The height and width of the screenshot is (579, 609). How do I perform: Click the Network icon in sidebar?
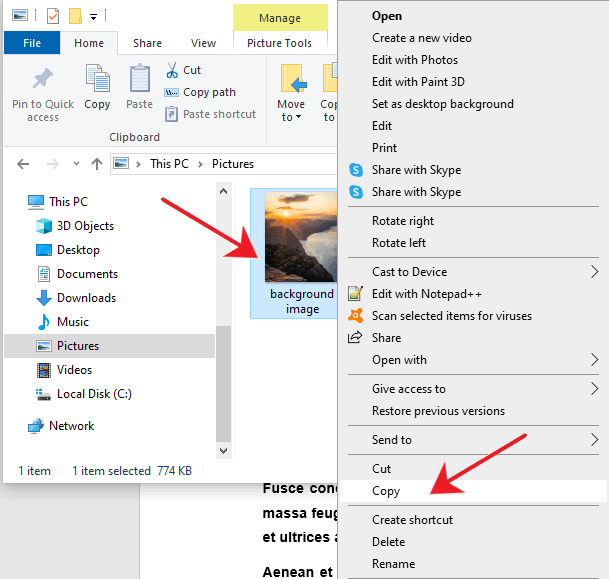36,426
